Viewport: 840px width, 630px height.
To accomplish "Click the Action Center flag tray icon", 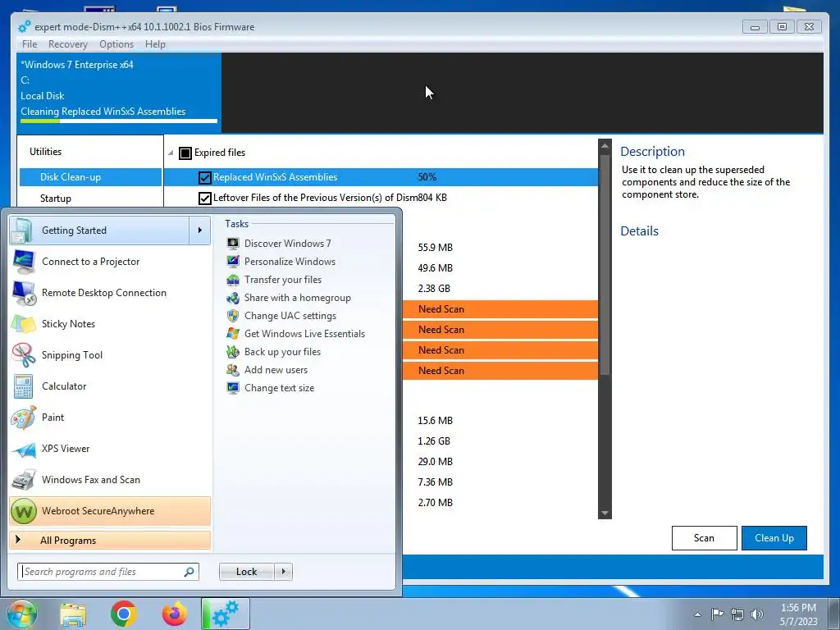I will [x=717, y=614].
